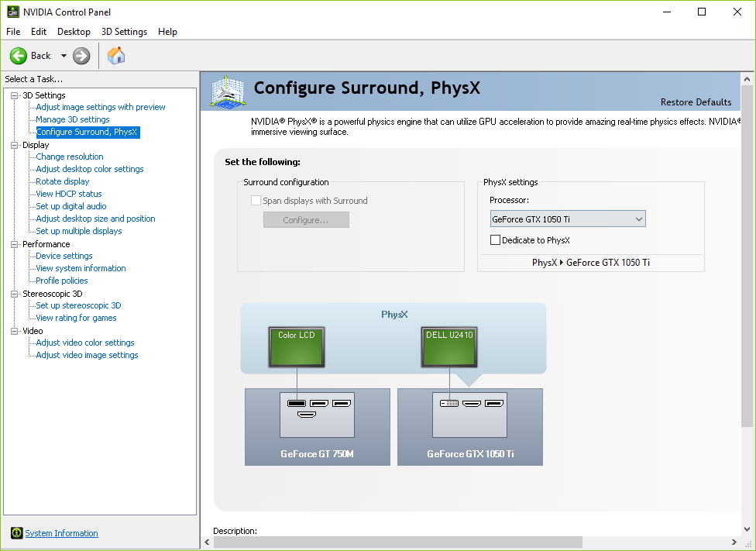The height and width of the screenshot is (551, 756).
Task: Open Adjust video image settings
Action: tap(87, 355)
